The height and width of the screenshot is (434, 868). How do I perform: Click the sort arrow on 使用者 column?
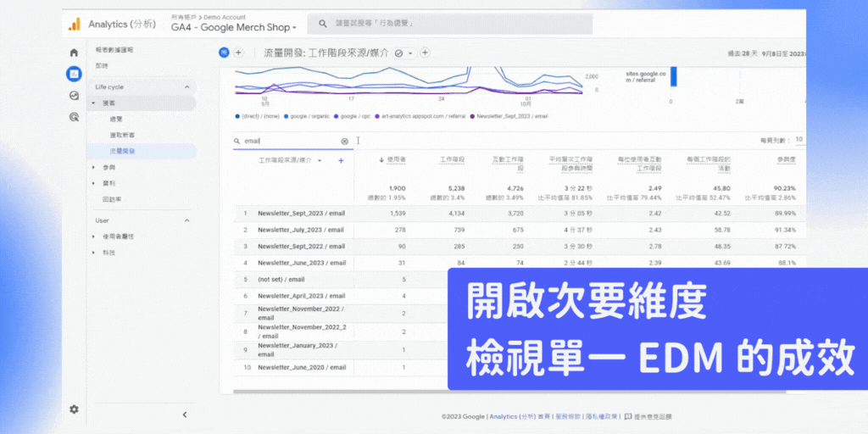click(x=381, y=160)
